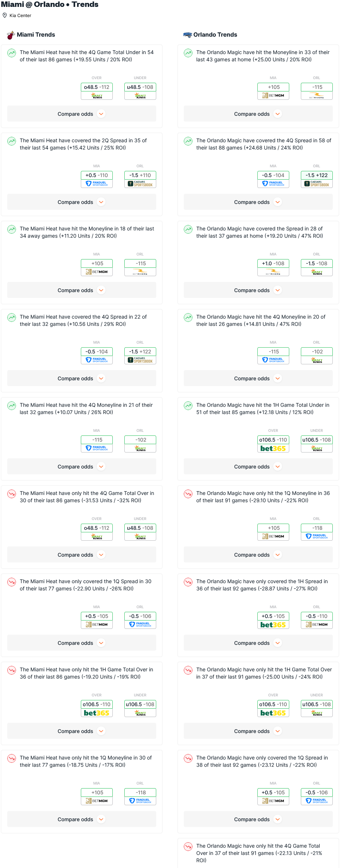This screenshot has width=340, height=868.
Task: Click the Caesars Sportsbook logo under Miami 2Q Spread -1.5 +110
Action: click(140, 184)
